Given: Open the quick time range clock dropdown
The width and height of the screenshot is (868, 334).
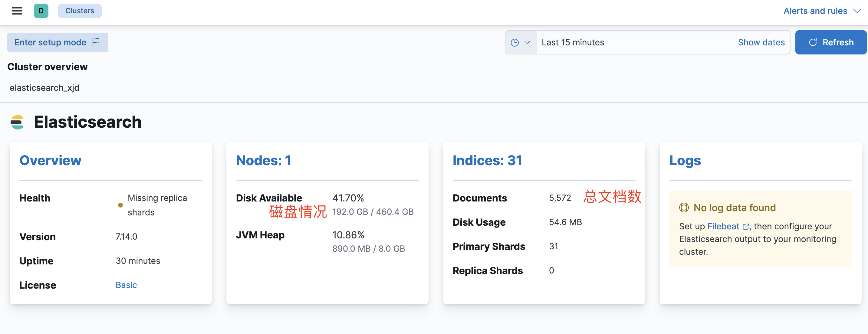Looking at the screenshot, I should (x=521, y=42).
